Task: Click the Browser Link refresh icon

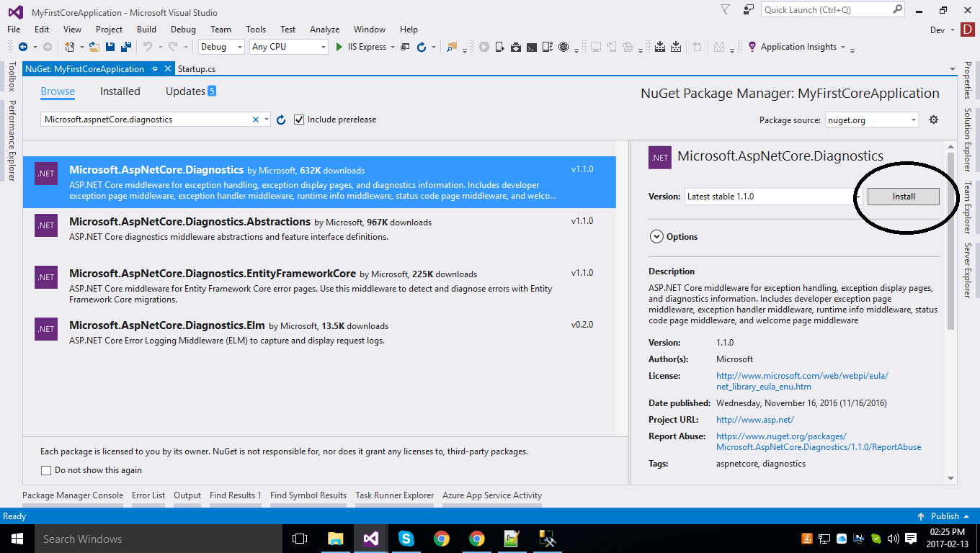Action: point(422,47)
